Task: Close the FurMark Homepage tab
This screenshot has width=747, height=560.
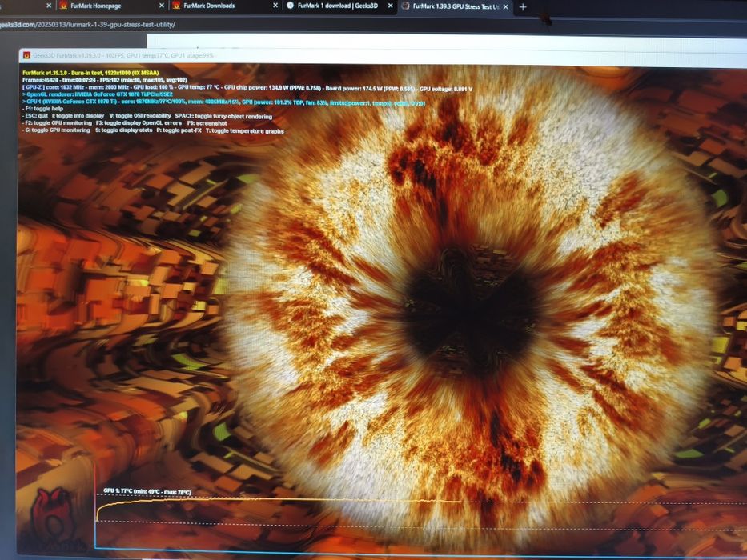Action: click(162, 6)
